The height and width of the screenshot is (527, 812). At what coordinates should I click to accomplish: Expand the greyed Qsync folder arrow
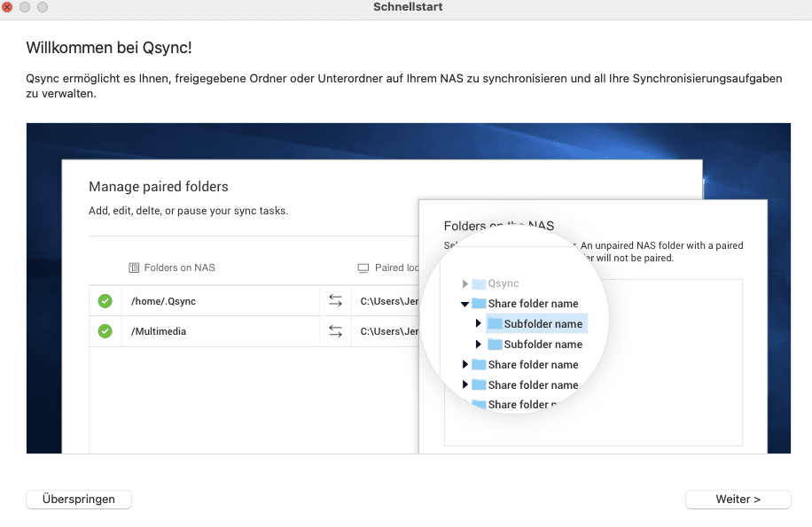(x=465, y=283)
